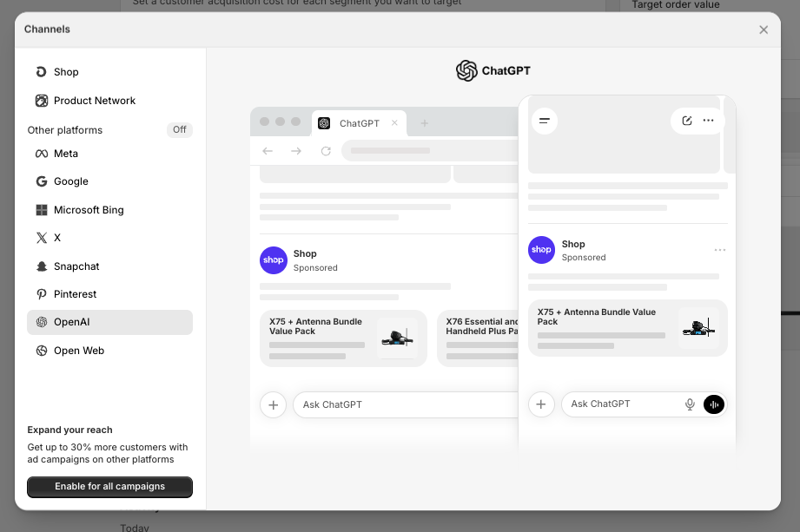Open X76 Essential Handheld Plus card
800x532 pixels.
click(x=478, y=338)
